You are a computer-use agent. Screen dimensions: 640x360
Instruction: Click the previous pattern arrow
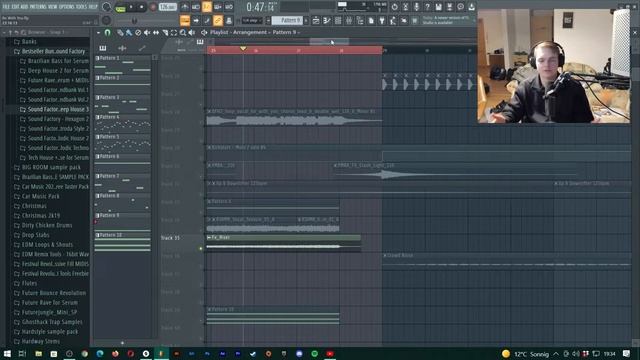click(x=268, y=20)
